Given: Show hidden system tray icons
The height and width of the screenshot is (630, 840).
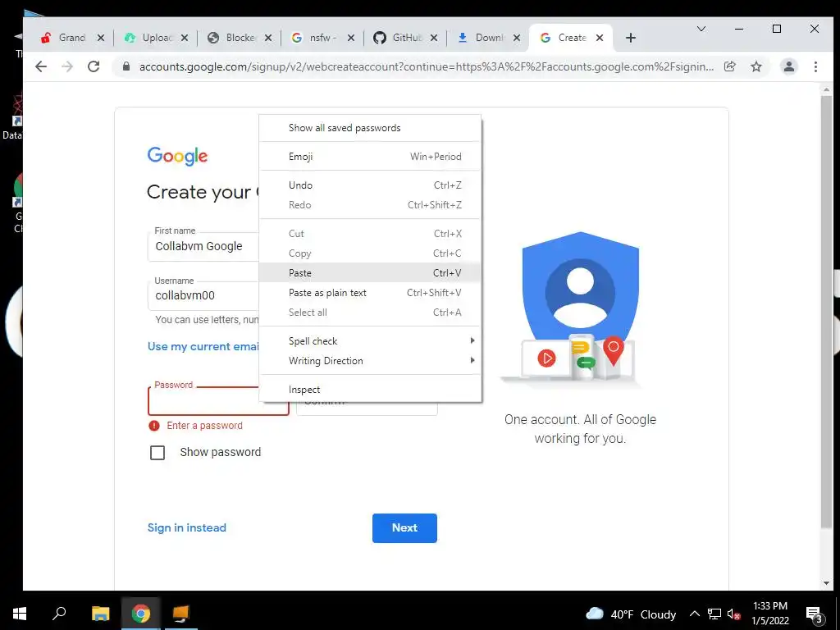Looking at the screenshot, I should (x=694, y=614).
